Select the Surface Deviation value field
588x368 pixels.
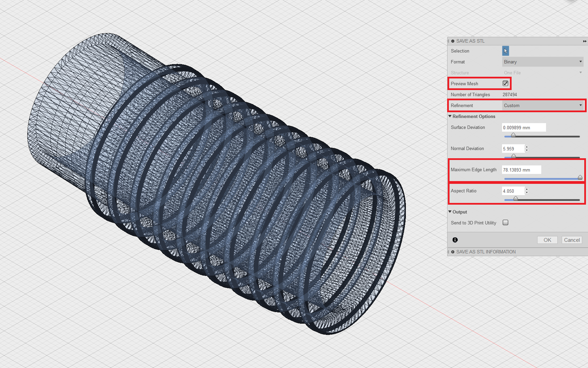(524, 127)
